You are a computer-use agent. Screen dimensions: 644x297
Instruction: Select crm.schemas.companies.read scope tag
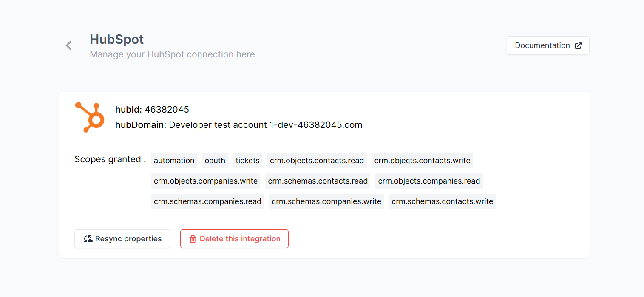207,201
